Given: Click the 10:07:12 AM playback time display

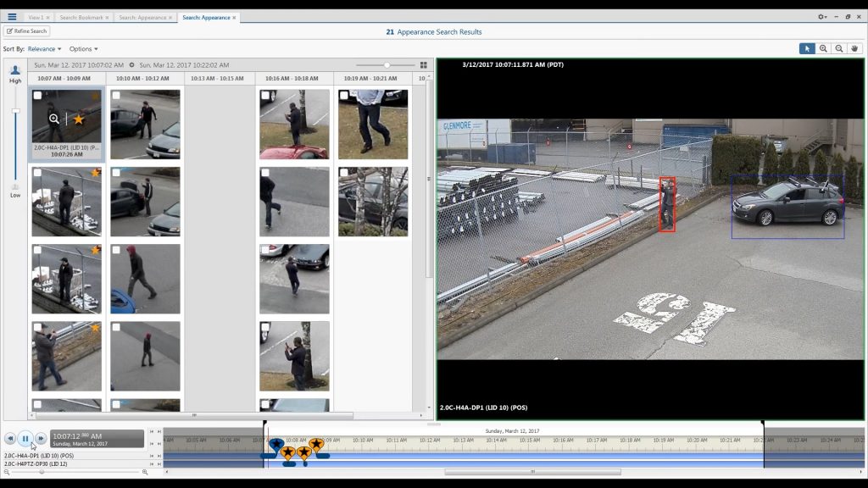Looking at the screenshot, I should coord(97,439).
